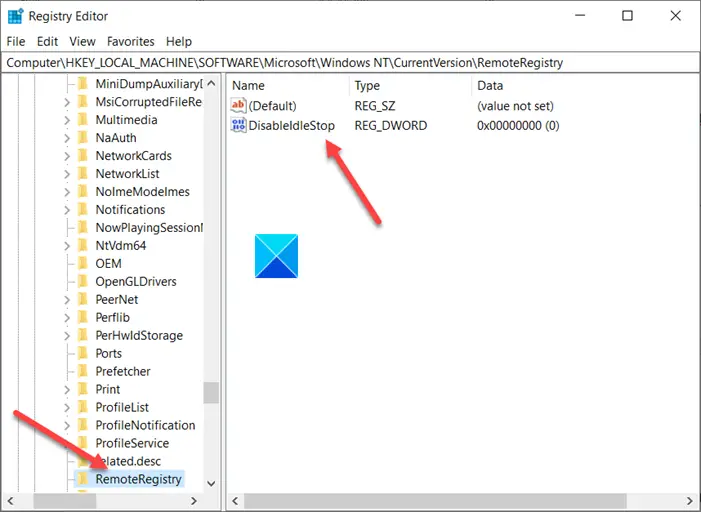Expand the PeerNet key
This screenshot has height=512, width=701.
tap(67, 300)
